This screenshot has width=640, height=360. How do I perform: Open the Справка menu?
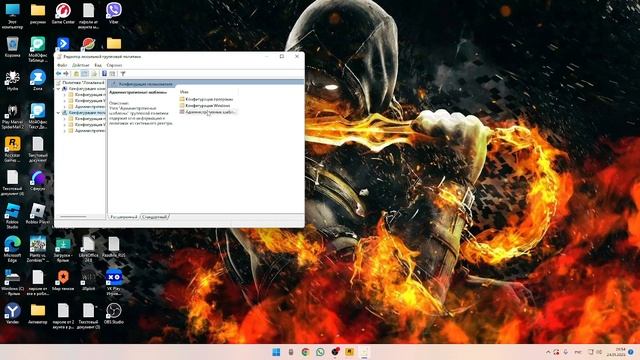(x=114, y=65)
